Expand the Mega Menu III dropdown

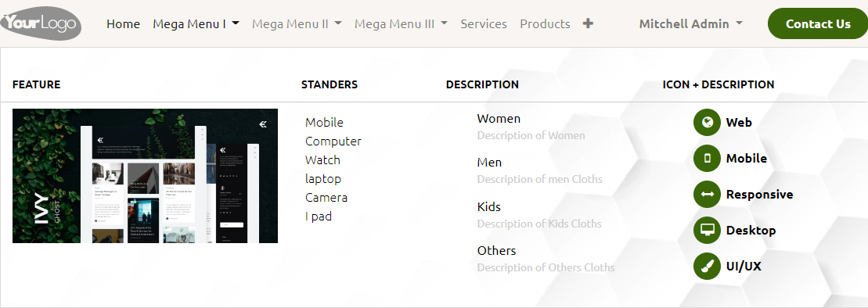[401, 23]
